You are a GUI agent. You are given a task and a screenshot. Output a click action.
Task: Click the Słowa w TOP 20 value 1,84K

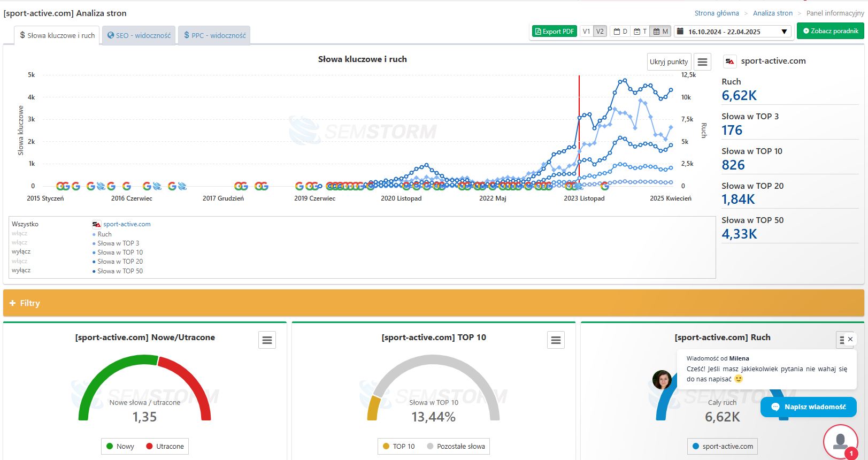(x=738, y=200)
